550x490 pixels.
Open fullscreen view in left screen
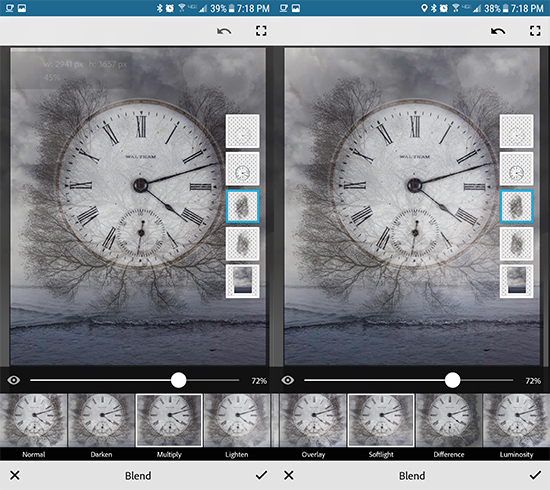261,31
